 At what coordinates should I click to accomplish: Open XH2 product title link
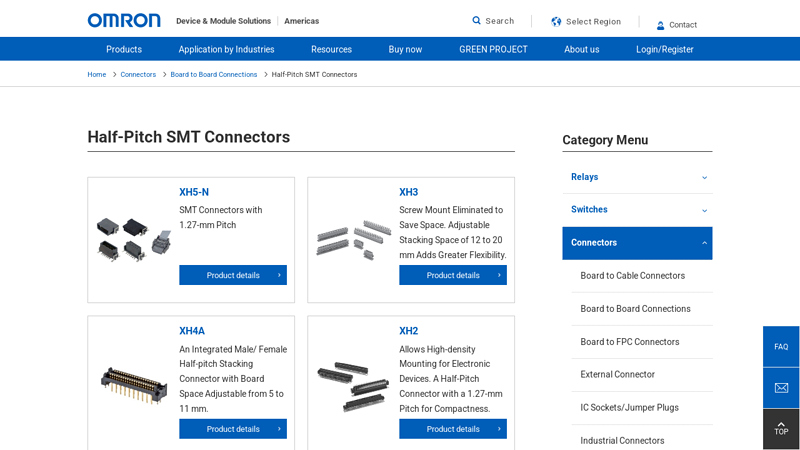(x=409, y=331)
